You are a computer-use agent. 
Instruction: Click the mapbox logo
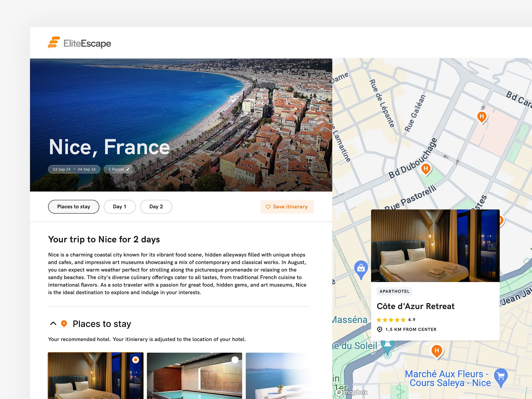click(x=351, y=392)
